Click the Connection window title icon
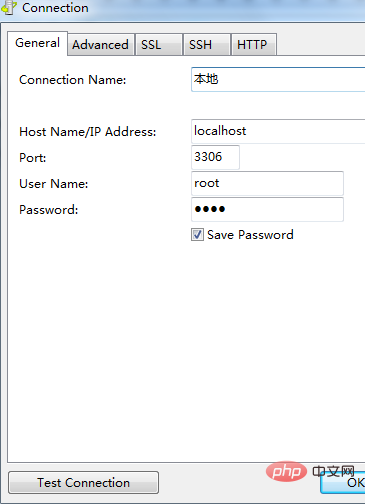The height and width of the screenshot is (504, 365). [x=8, y=7]
